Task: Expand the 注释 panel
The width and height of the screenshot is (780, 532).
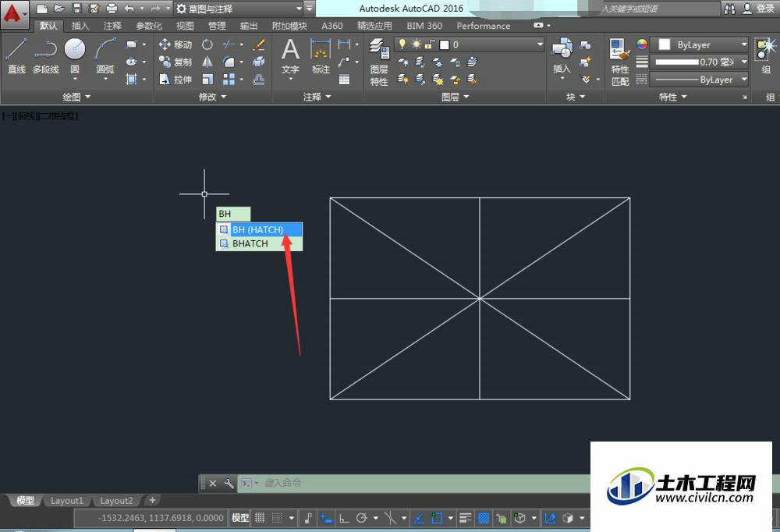Action: pos(317,97)
